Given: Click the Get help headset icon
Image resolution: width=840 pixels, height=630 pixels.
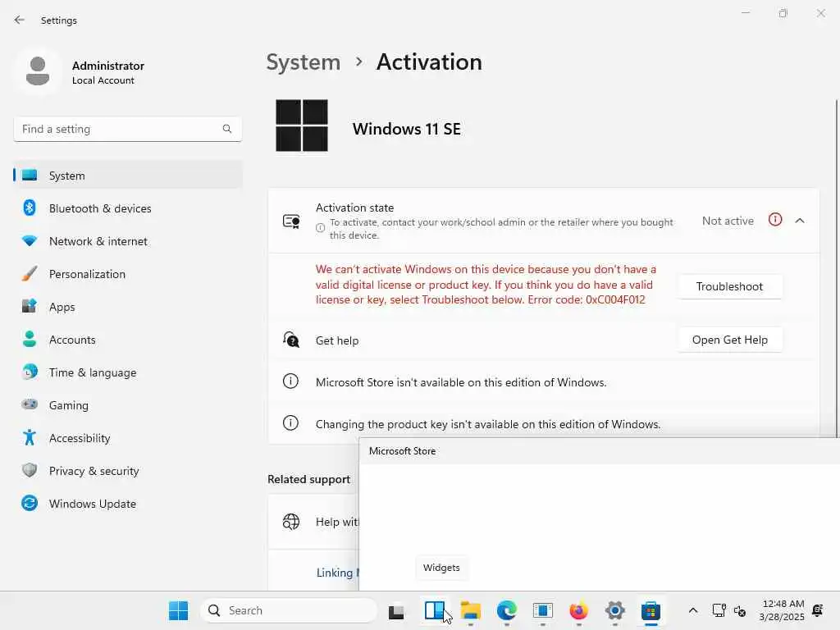Looking at the screenshot, I should [x=291, y=340].
